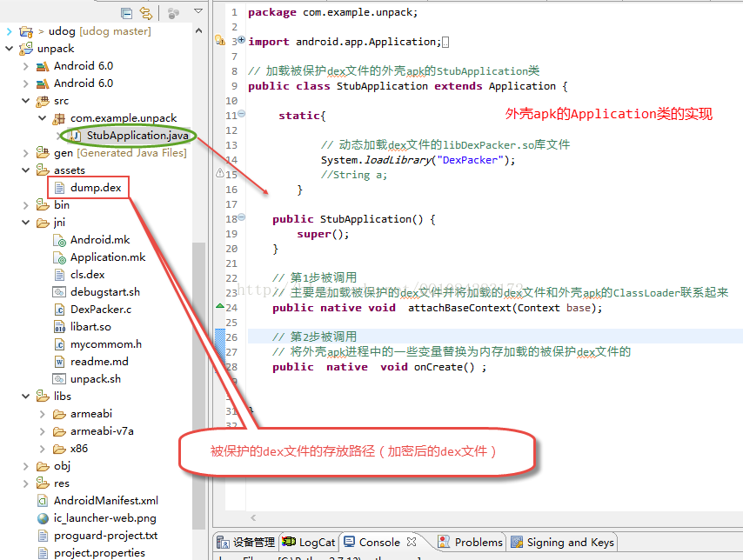Close the Console tab with its X
The height and width of the screenshot is (560, 743).
[x=412, y=542]
